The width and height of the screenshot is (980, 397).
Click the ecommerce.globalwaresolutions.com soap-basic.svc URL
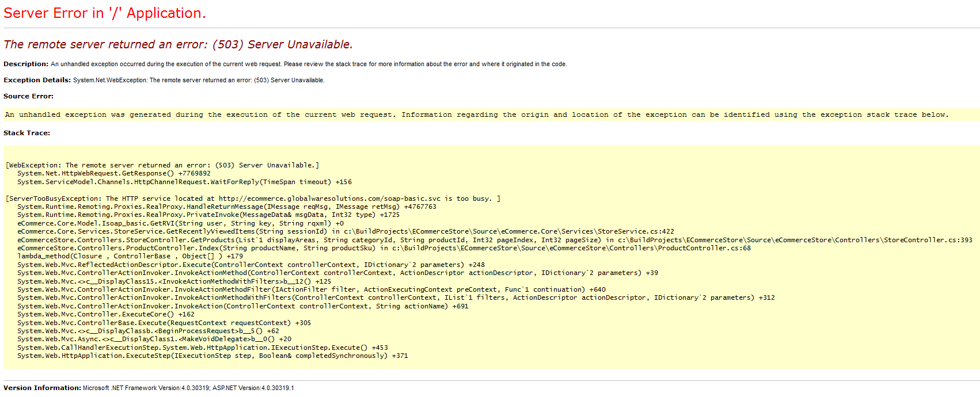click(x=329, y=199)
